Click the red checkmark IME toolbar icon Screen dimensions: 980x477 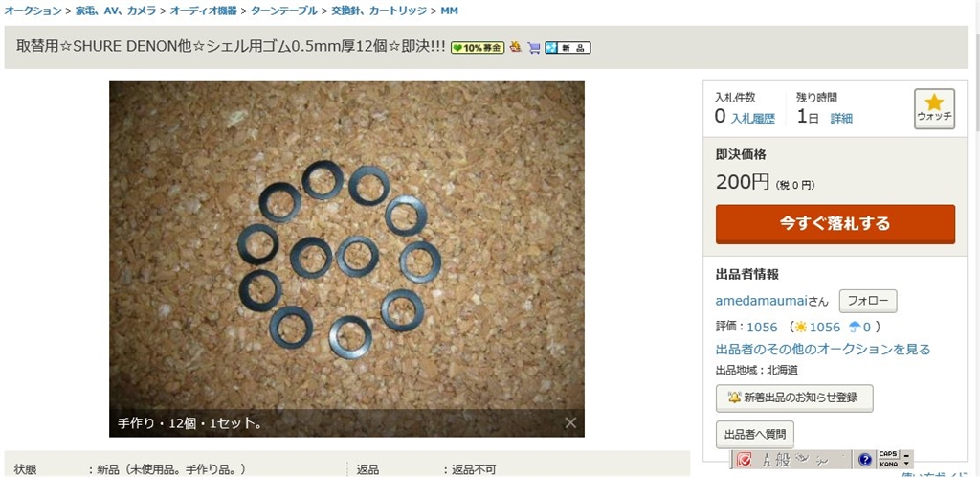tap(745, 460)
